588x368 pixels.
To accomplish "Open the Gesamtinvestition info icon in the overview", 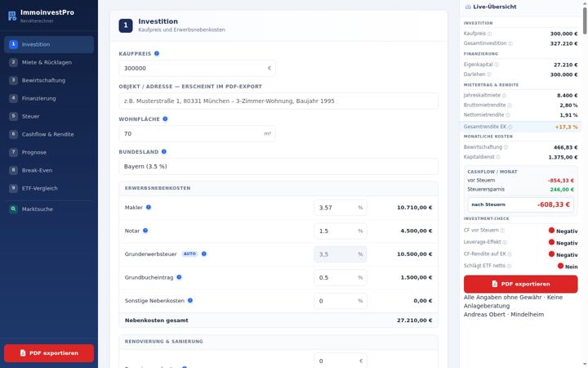I will pyautogui.click(x=510, y=43).
